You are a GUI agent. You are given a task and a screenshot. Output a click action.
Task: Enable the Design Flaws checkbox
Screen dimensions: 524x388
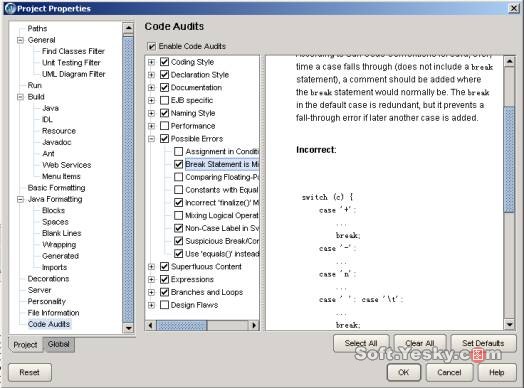[x=164, y=305]
